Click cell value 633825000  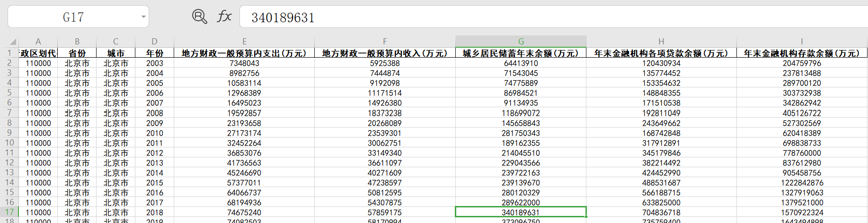[x=661, y=203]
